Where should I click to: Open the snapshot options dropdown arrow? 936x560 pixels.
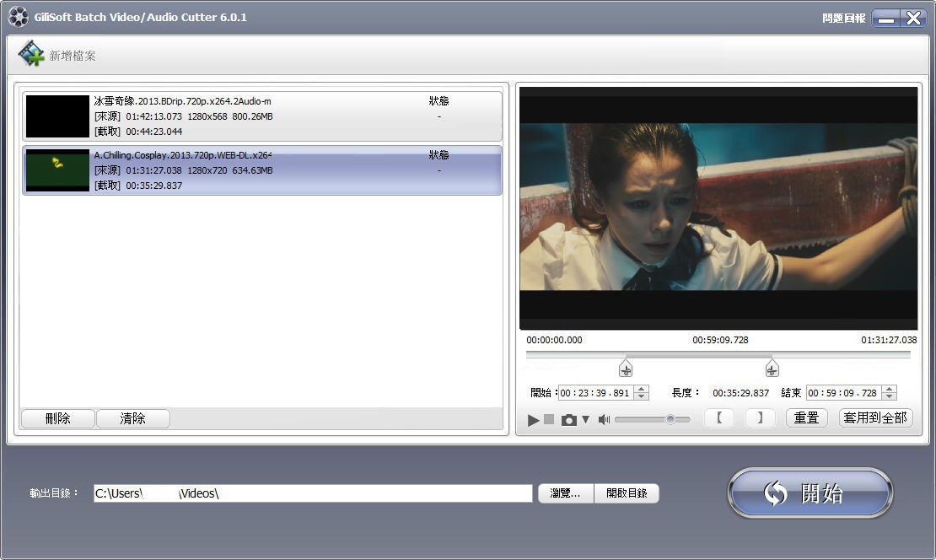[585, 420]
